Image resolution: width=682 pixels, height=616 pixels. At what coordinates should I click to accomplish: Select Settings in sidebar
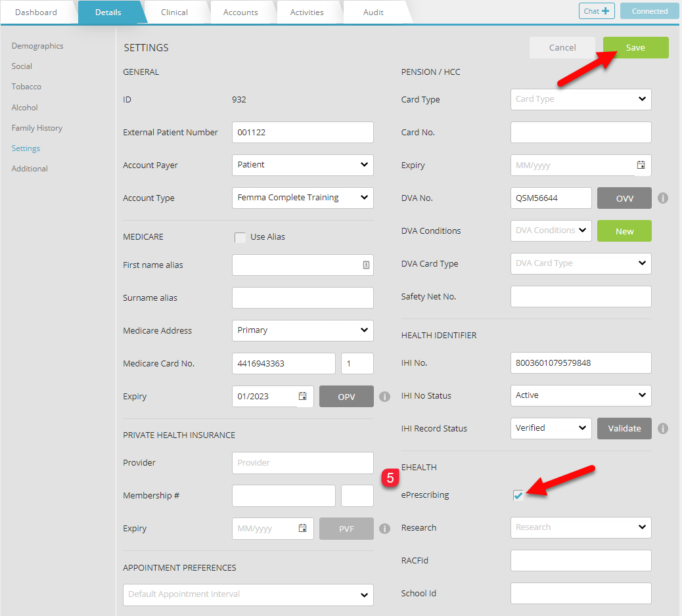[x=26, y=148]
